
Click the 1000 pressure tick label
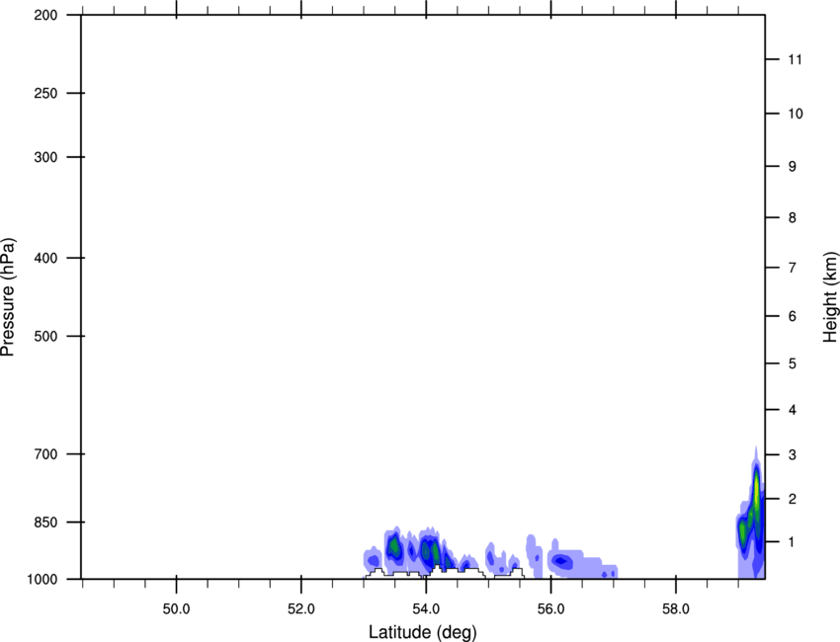coord(42,578)
